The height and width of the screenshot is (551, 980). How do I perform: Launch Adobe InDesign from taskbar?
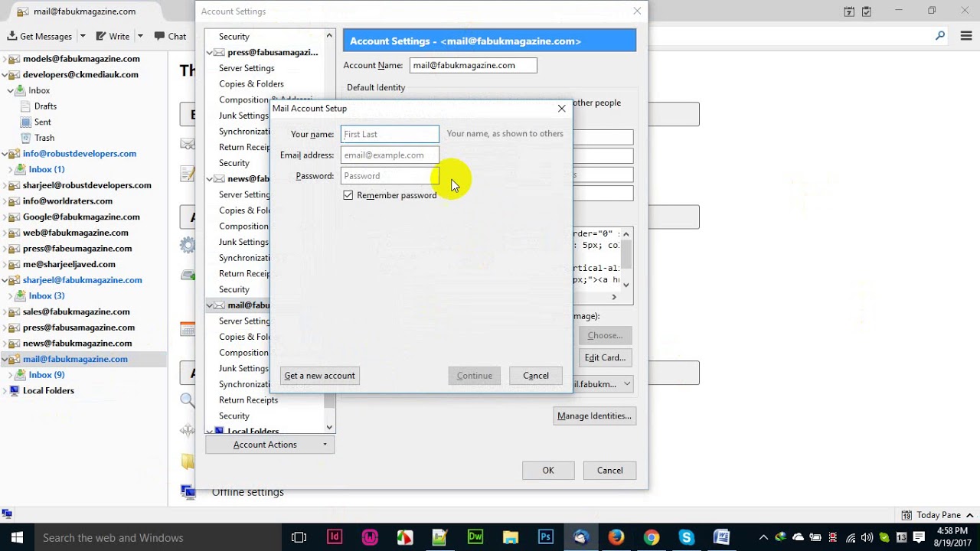click(x=335, y=537)
